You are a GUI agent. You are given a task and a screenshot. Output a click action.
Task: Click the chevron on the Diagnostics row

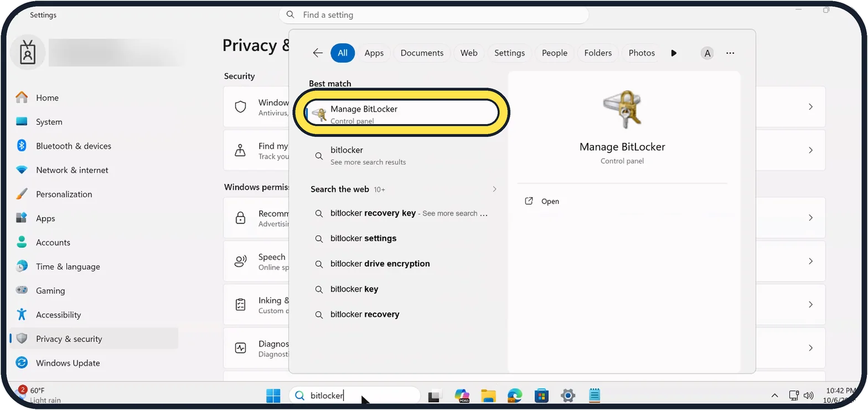click(810, 348)
